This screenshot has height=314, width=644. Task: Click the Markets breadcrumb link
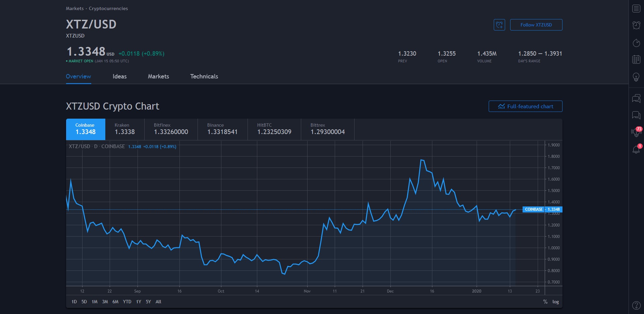pos(75,8)
